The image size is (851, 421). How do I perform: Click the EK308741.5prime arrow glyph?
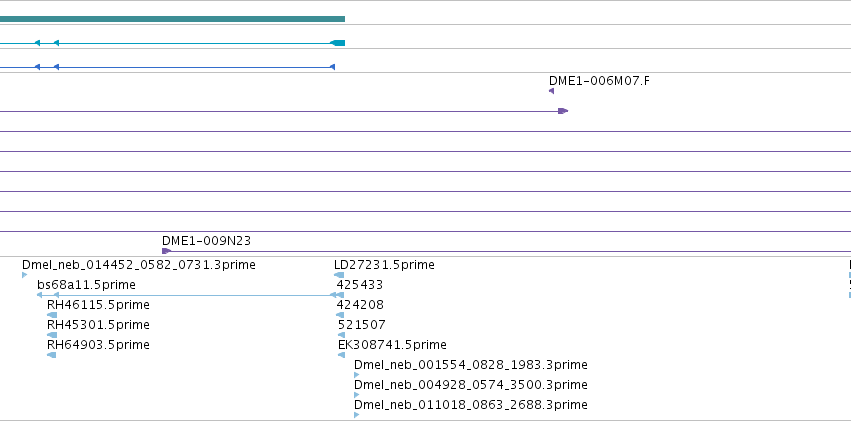coord(341,355)
